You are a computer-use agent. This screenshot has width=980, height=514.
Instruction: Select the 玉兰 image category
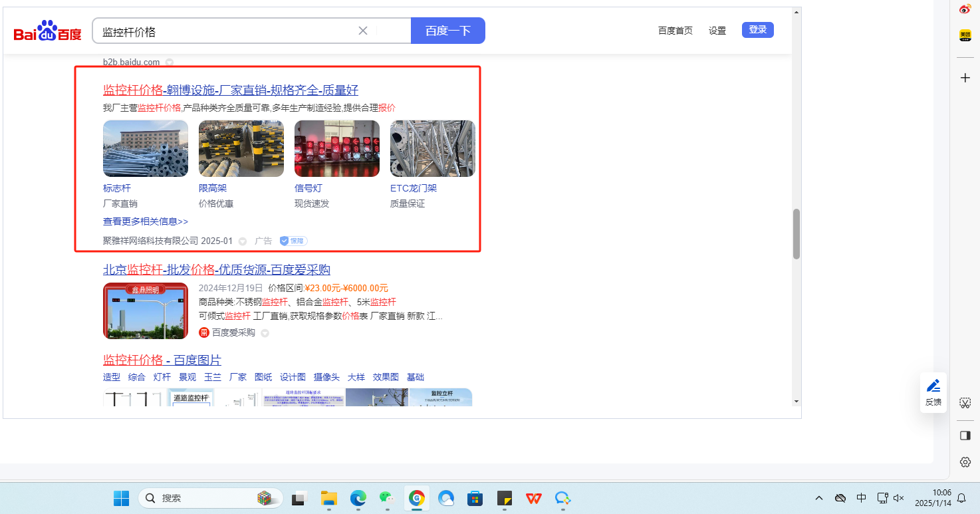click(213, 377)
